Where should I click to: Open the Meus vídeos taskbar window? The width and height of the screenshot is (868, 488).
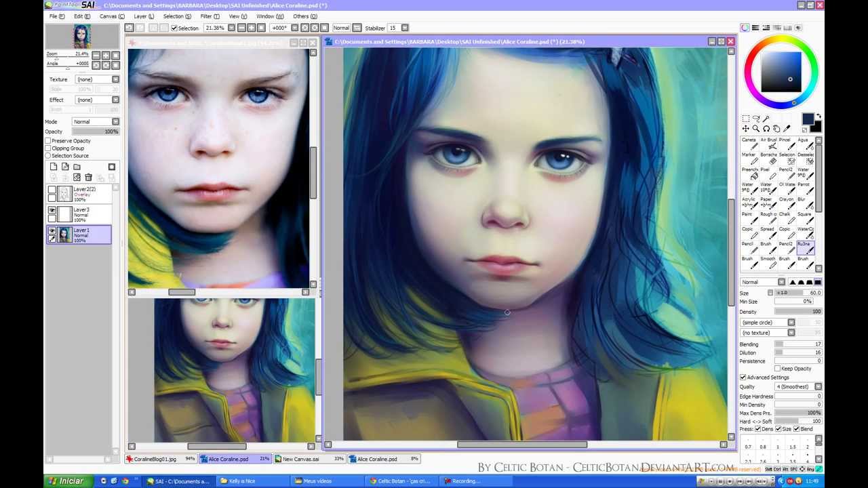[x=325, y=481]
